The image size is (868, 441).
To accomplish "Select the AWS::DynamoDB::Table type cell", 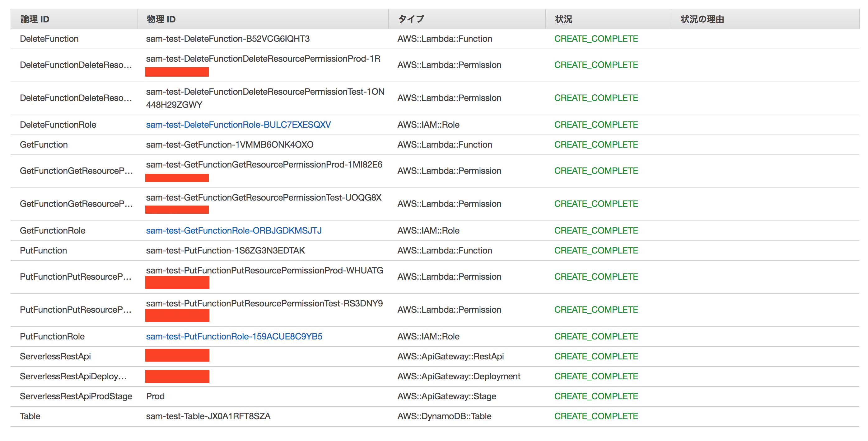I will [x=445, y=416].
